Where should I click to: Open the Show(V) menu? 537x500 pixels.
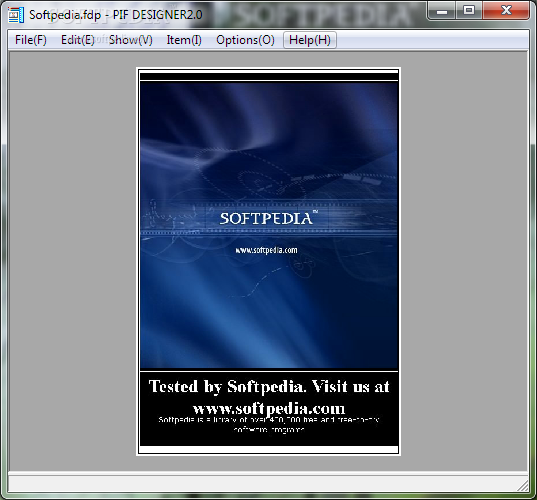point(130,40)
